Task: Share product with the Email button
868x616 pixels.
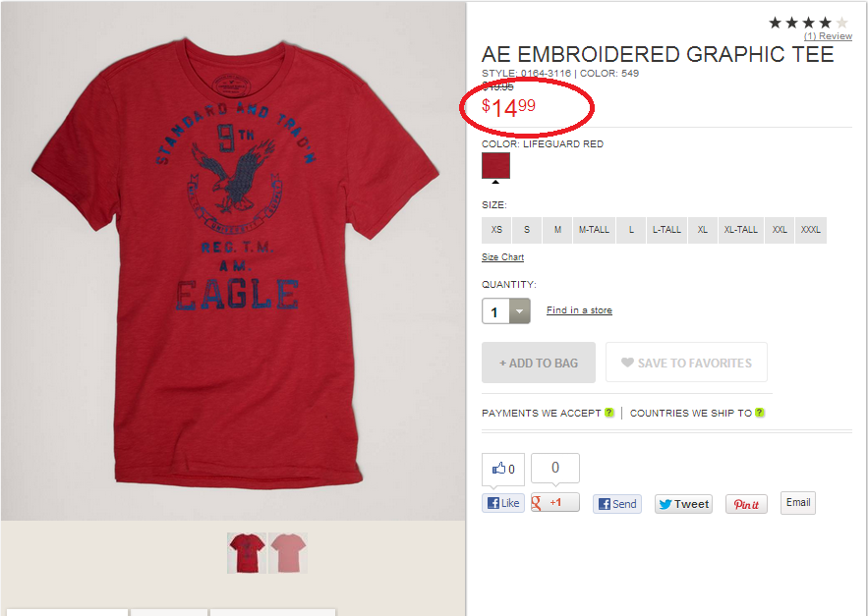Action: [x=797, y=503]
